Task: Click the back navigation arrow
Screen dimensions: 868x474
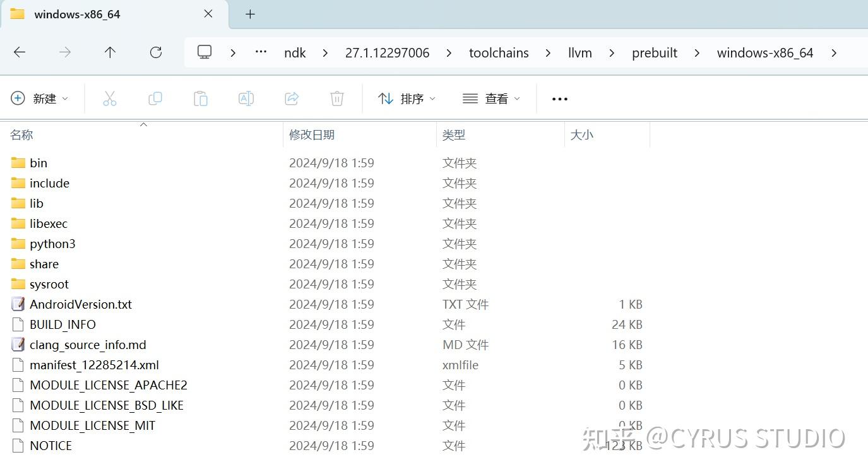Action: point(20,52)
